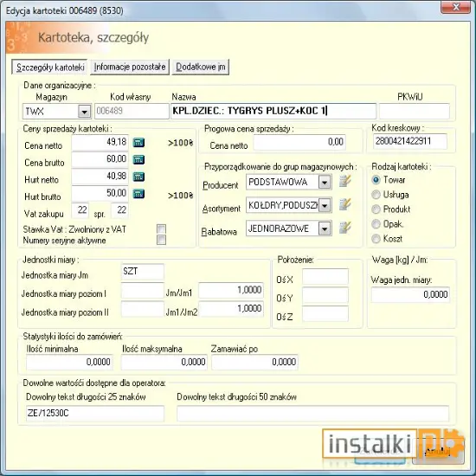Edit the Hurt brutto 50,00 field
This screenshot has height=476, width=476.
tap(100, 193)
